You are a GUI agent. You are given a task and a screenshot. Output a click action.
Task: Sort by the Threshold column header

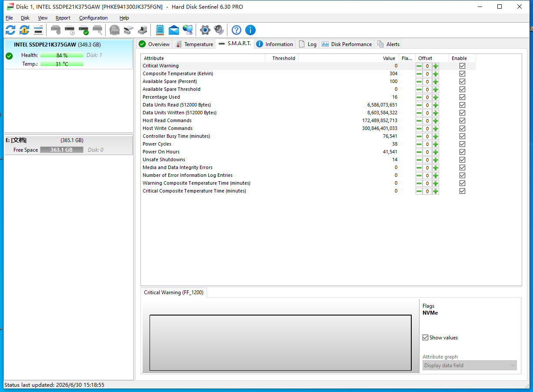(282, 58)
